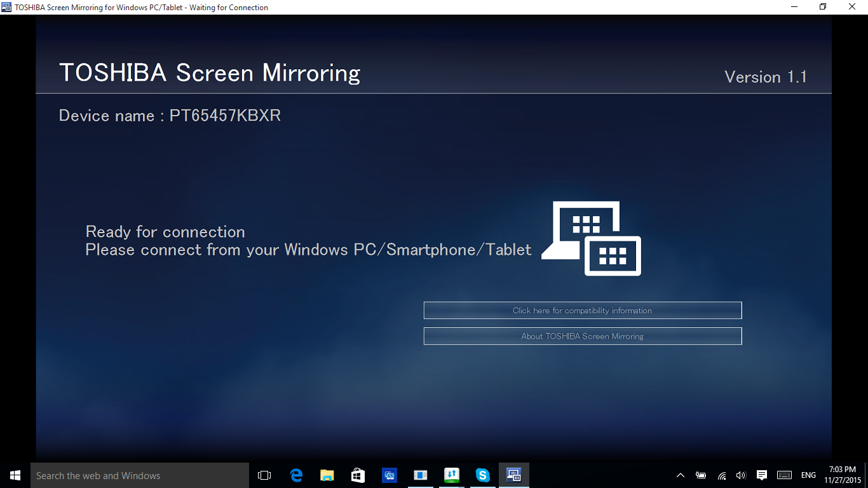Switch the ENG input language indicator
Viewport: 868px width, 488px height.
tap(808, 475)
